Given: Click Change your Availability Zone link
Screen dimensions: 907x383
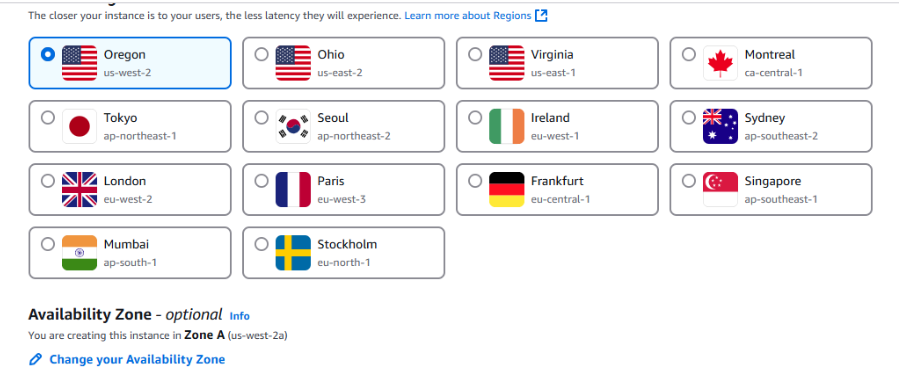Looking at the screenshot, I should click(x=137, y=359).
